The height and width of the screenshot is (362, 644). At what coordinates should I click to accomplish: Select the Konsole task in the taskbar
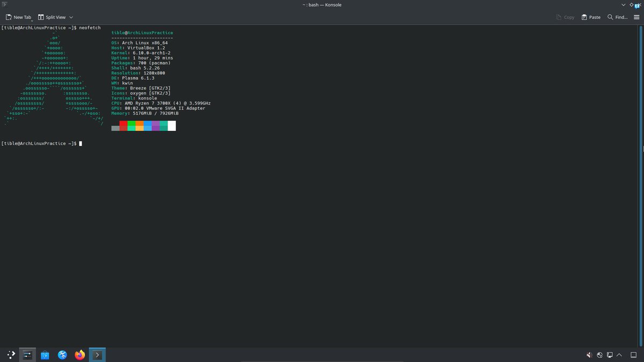pos(97,354)
